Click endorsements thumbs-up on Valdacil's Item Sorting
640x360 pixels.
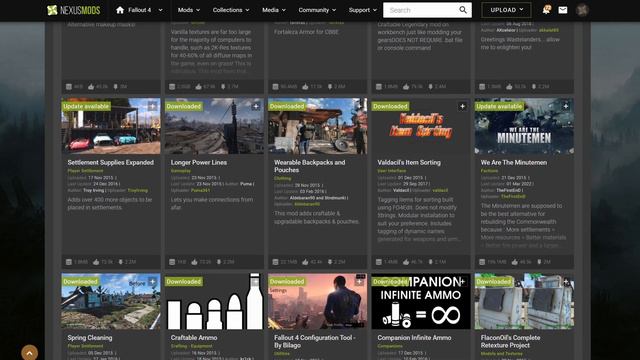tap(406, 262)
